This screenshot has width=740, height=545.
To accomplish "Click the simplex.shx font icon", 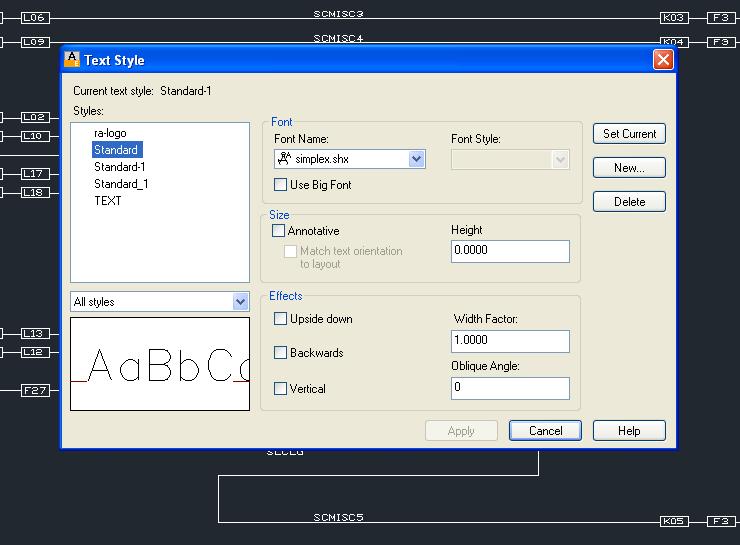I will click(284, 159).
